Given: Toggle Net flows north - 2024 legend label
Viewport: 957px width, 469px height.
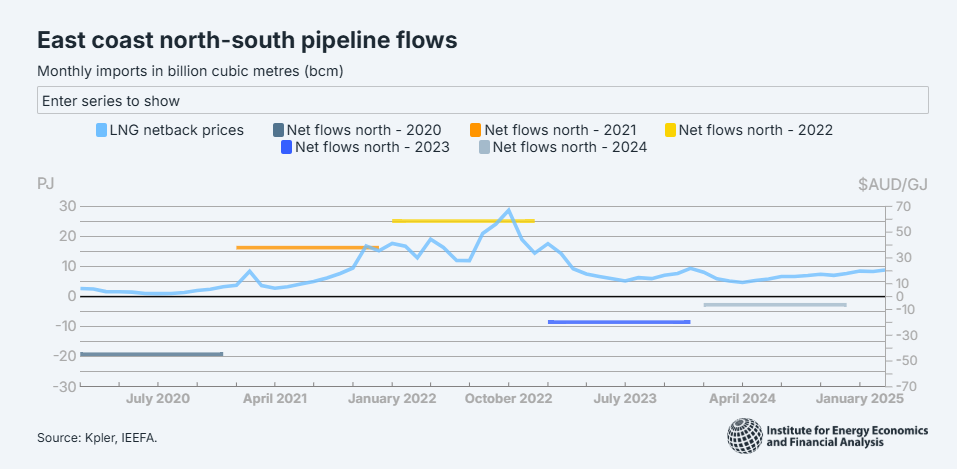Looking at the screenshot, I should (570, 148).
